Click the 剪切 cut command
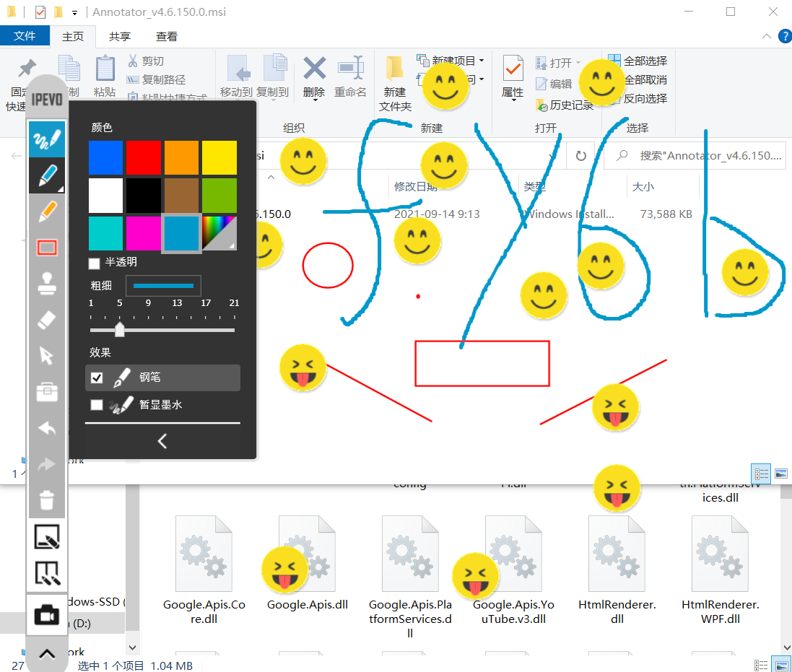This screenshot has height=672, width=792. (x=146, y=61)
